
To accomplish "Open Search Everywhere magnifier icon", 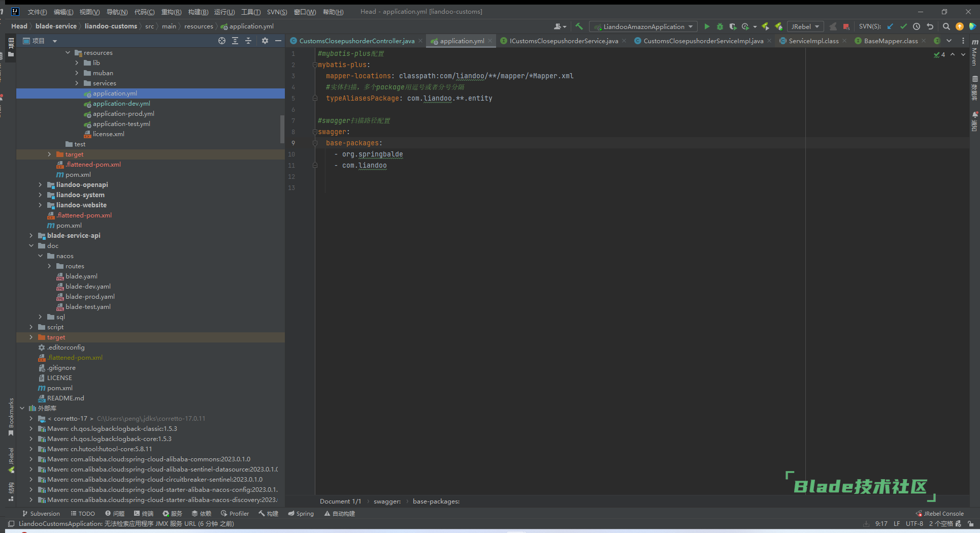I will [x=946, y=26].
